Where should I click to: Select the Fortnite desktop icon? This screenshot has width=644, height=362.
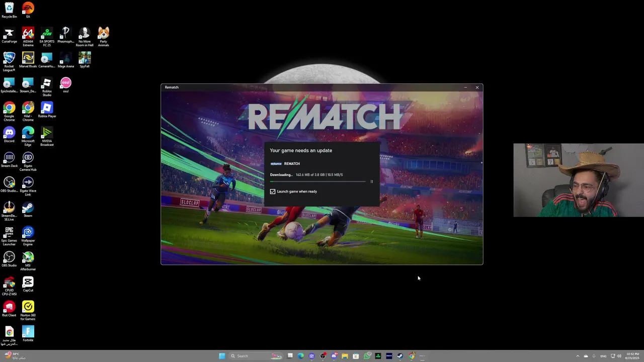point(28,334)
